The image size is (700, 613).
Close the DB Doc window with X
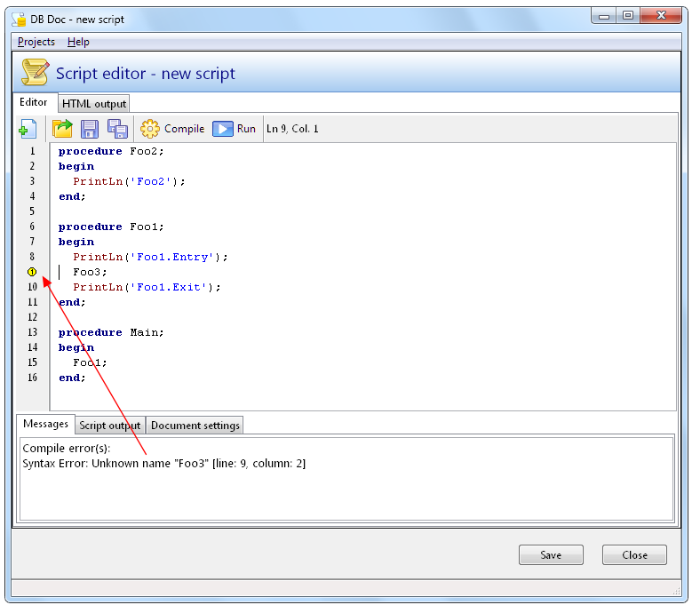pyautogui.click(x=661, y=16)
